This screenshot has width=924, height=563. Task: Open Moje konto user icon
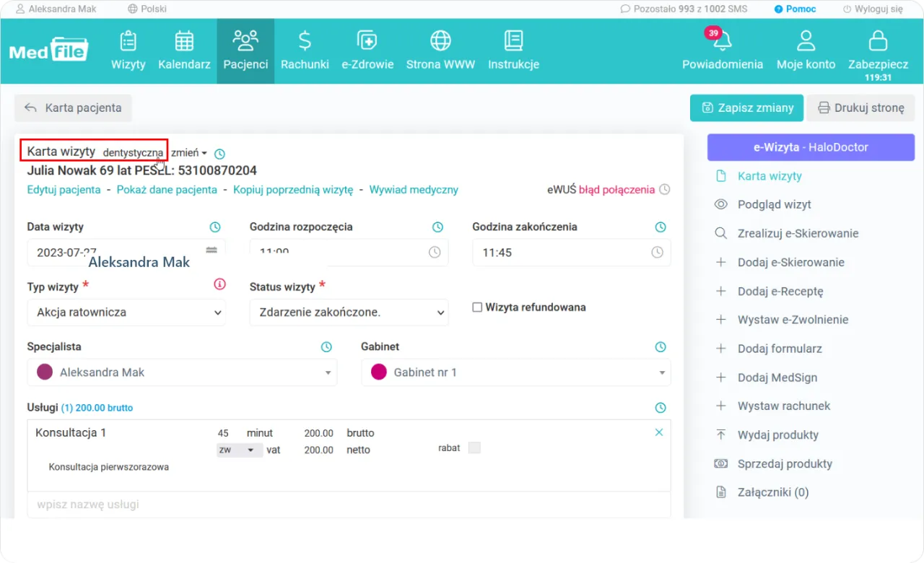[806, 41]
